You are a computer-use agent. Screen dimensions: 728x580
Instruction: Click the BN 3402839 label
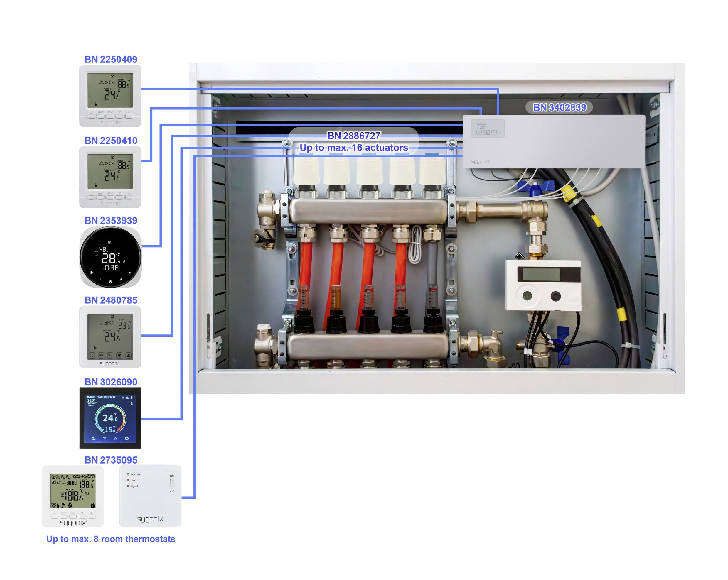(x=559, y=107)
